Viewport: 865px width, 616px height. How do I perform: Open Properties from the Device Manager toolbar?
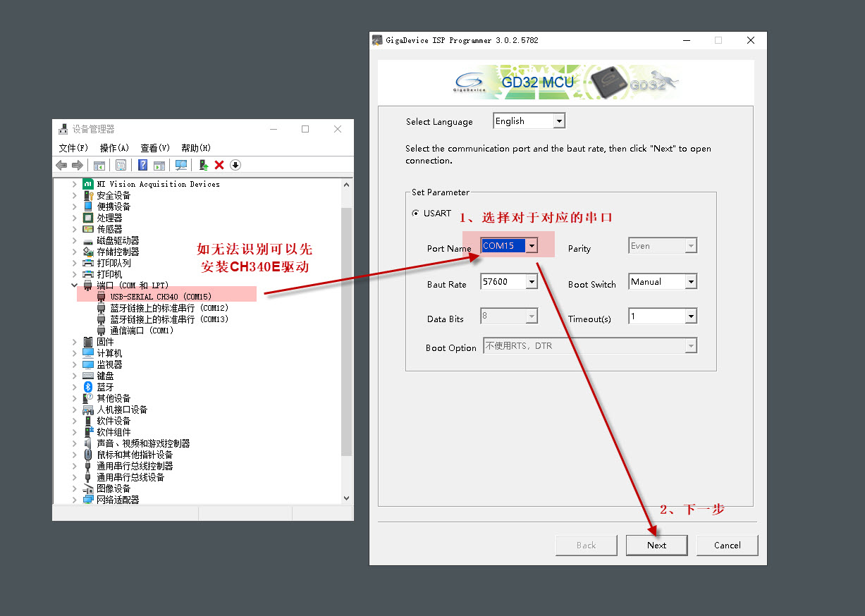point(121,165)
